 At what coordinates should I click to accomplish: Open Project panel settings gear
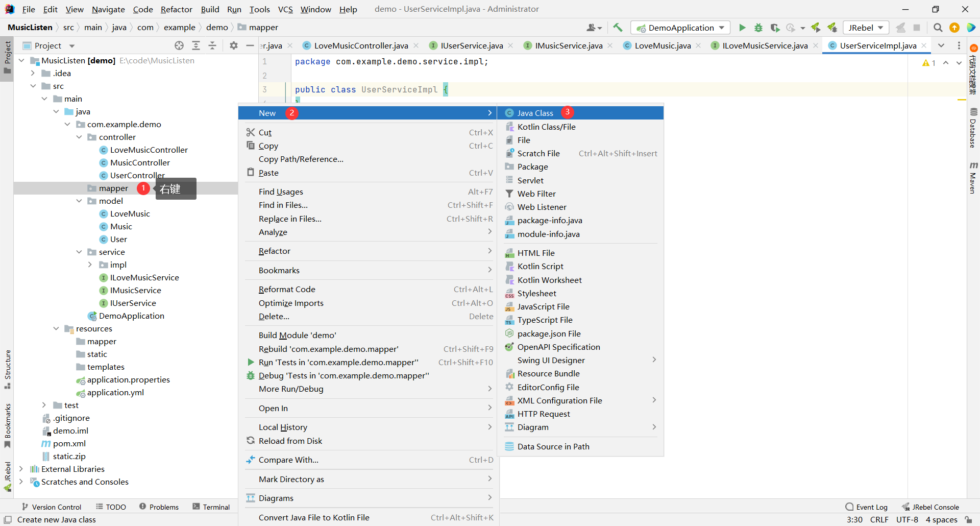click(234, 45)
